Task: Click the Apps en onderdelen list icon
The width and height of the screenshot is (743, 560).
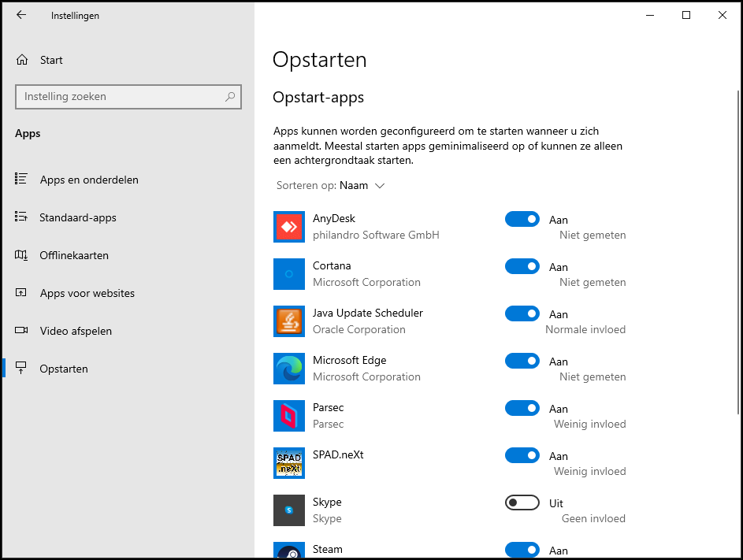Action: (x=20, y=179)
